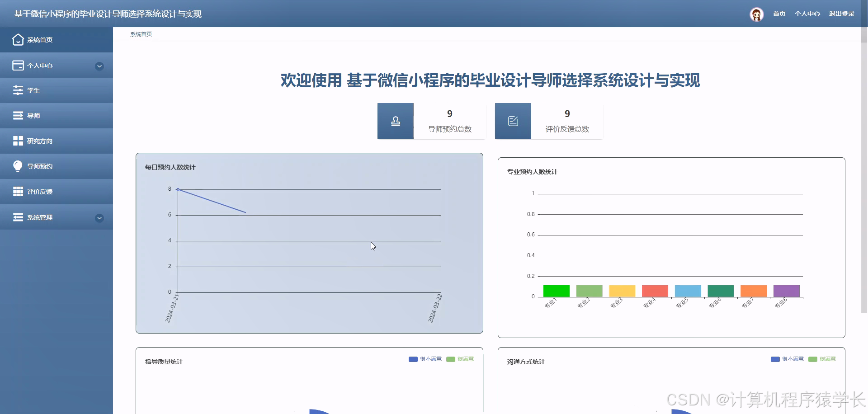
Task: Toggle 很不满意 legend in 指导质量统计 chart
Action: (x=425, y=359)
